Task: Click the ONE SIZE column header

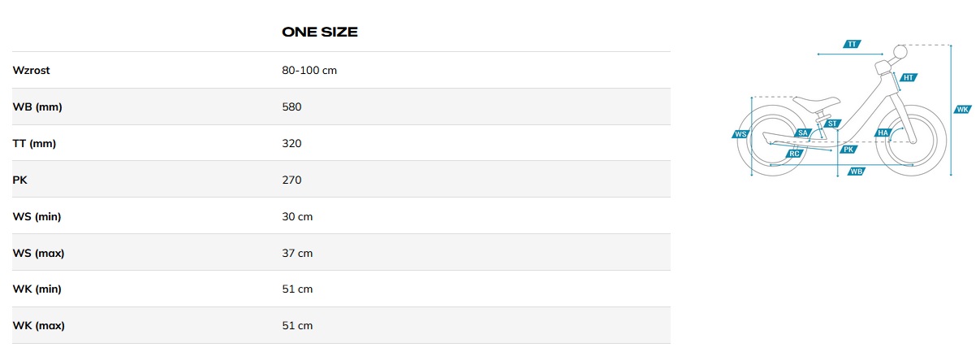Action: click(320, 33)
